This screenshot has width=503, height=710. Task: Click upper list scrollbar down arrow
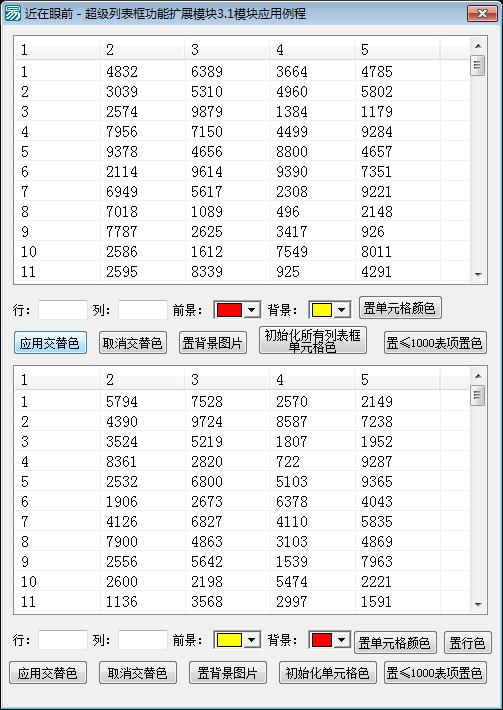pyautogui.click(x=478, y=274)
